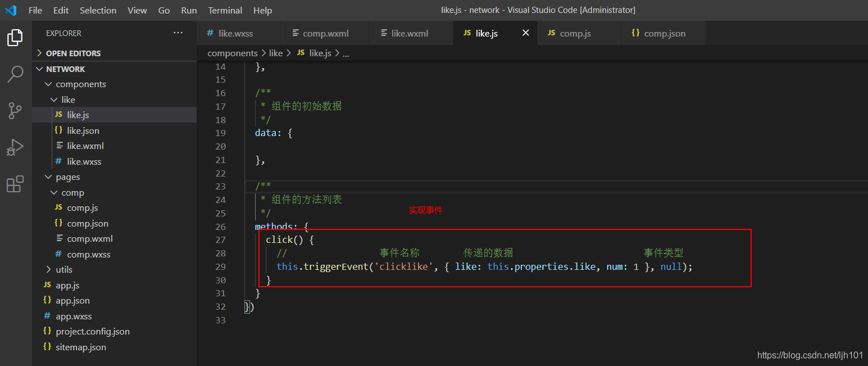The height and width of the screenshot is (366, 868).
Task: Open project.config.json in the file tree
Action: [114, 331]
